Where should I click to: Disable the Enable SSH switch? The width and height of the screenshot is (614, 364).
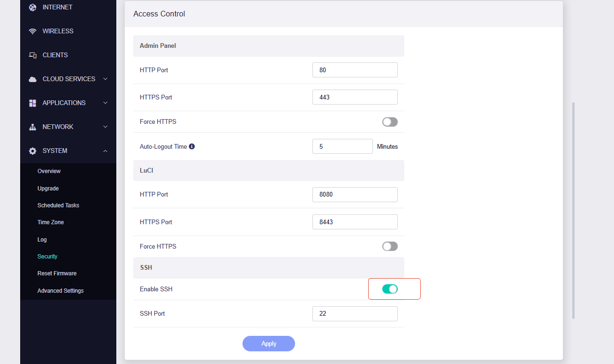pyautogui.click(x=390, y=289)
